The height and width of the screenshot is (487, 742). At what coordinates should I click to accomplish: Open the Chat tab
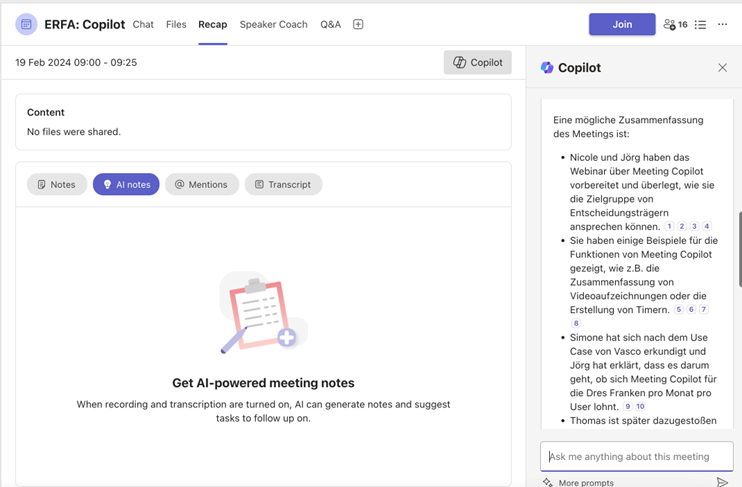point(143,24)
